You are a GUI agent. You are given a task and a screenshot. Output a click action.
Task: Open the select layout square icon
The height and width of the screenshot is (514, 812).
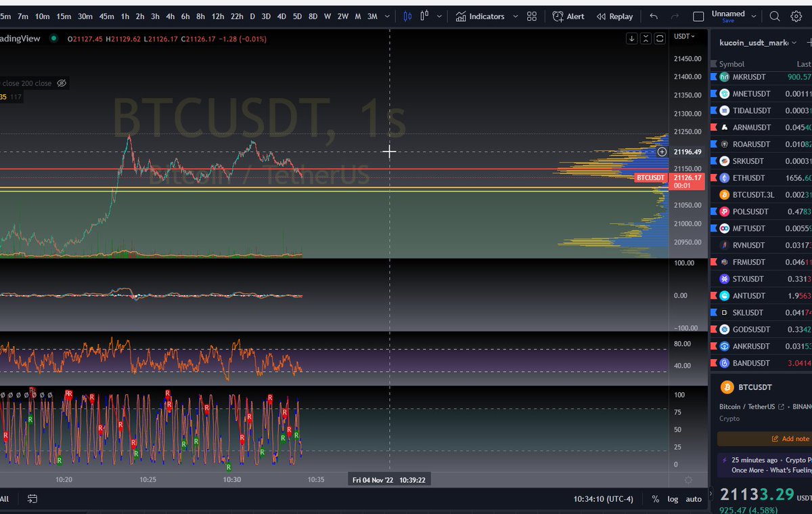tap(699, 16)
